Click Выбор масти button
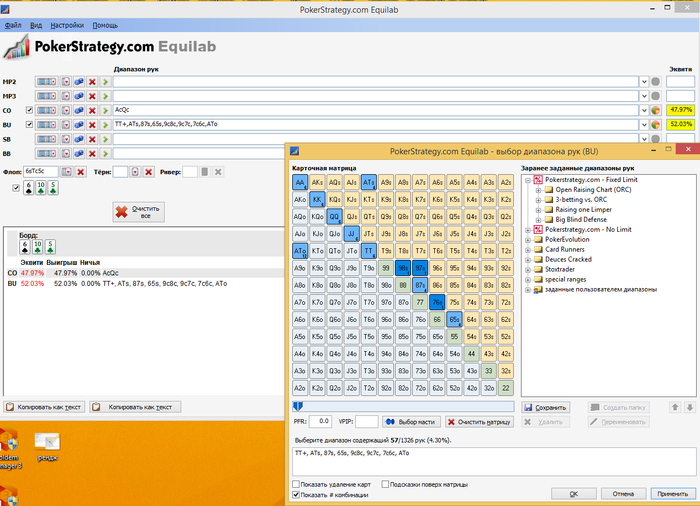Image resolution: width=700 pixels, height=506 pixels. (412, 422)
